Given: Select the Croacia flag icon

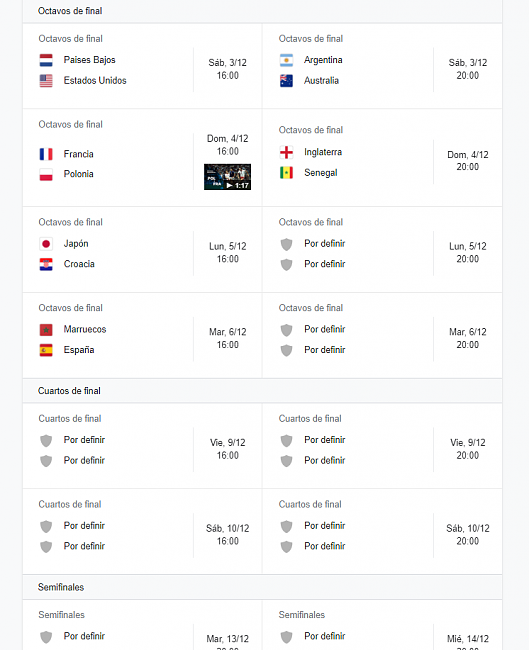Looking at the screenshot, I should pyautogui.click(x=46, y=264).
